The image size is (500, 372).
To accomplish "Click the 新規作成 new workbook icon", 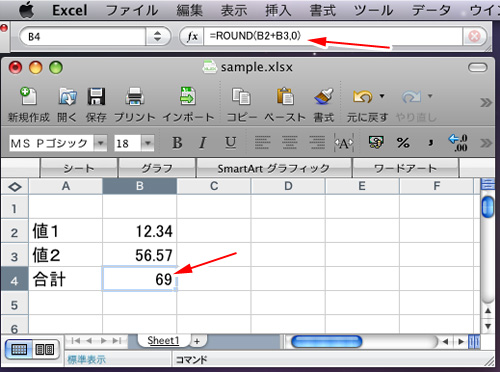I will [28, 96].
